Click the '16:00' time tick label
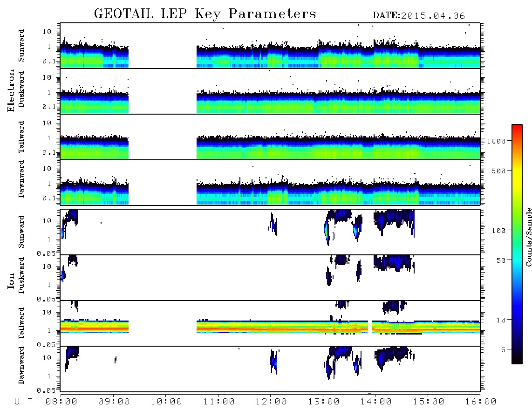 (481, 402)
